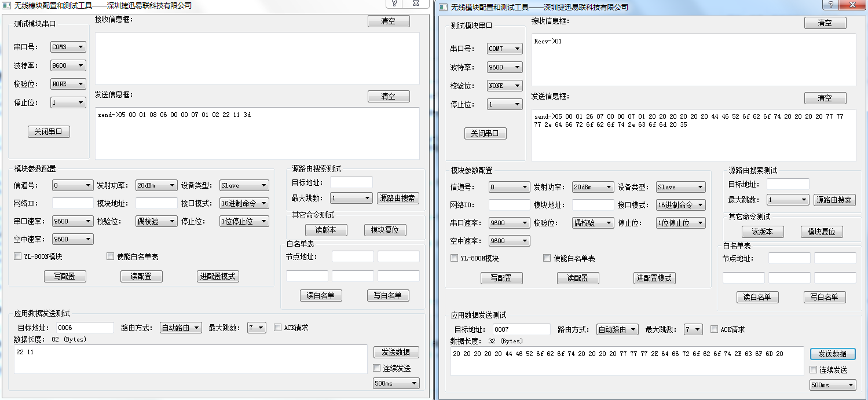868x400 pixels.
Task: Open 500ms interval dropdown in right window
Action: (833, 385)
